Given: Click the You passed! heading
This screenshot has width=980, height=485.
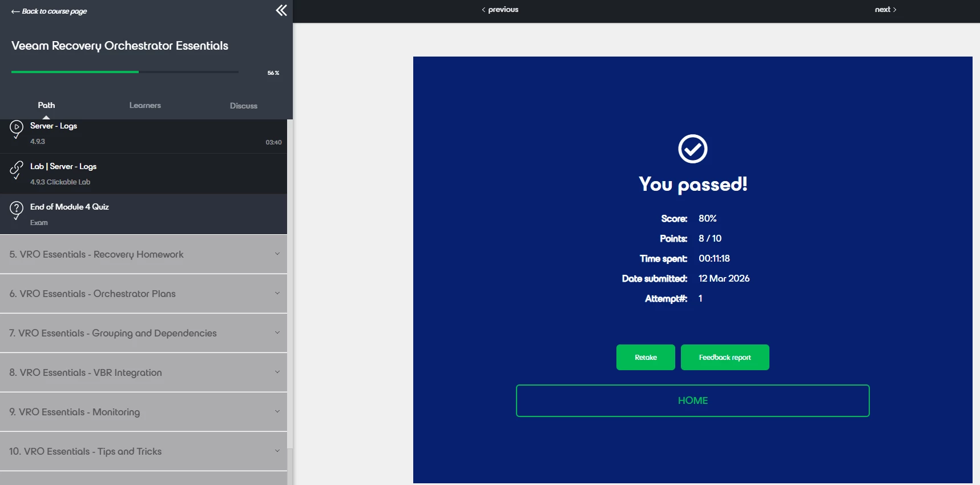Looking at the screenshot, I should tap(693, 185).
